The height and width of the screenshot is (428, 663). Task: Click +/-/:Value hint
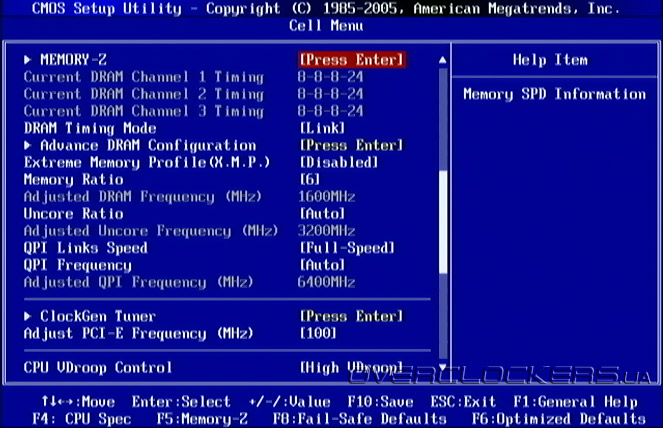coord(290,402)
